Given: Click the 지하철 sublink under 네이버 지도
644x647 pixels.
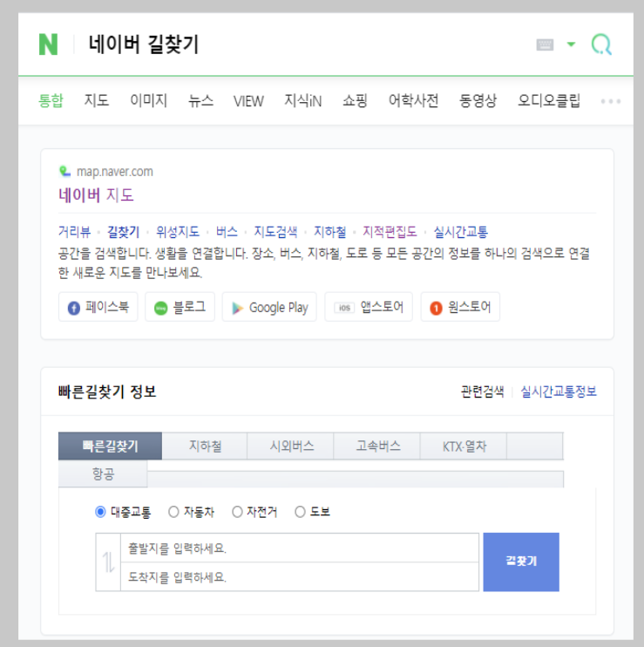Looking at the screenshot, I should pos(329,232).
